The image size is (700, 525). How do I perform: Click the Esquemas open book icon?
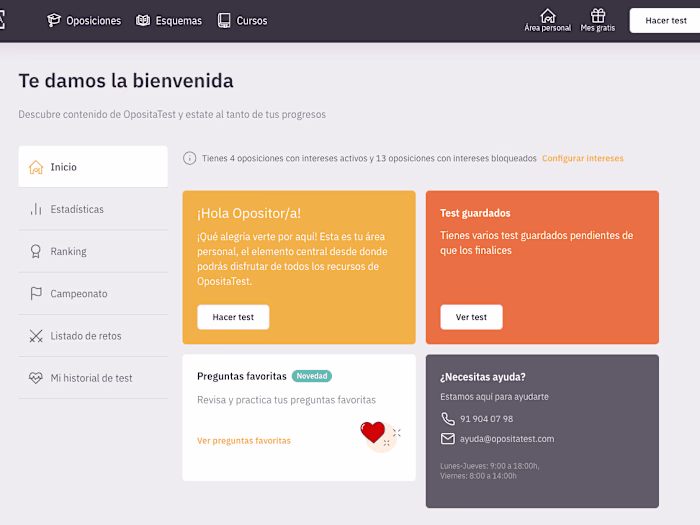click(x=143, y=20)
